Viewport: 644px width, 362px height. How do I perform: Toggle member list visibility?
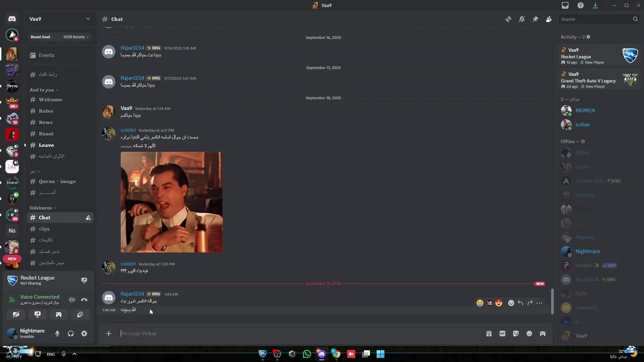(x=548, y=19)
